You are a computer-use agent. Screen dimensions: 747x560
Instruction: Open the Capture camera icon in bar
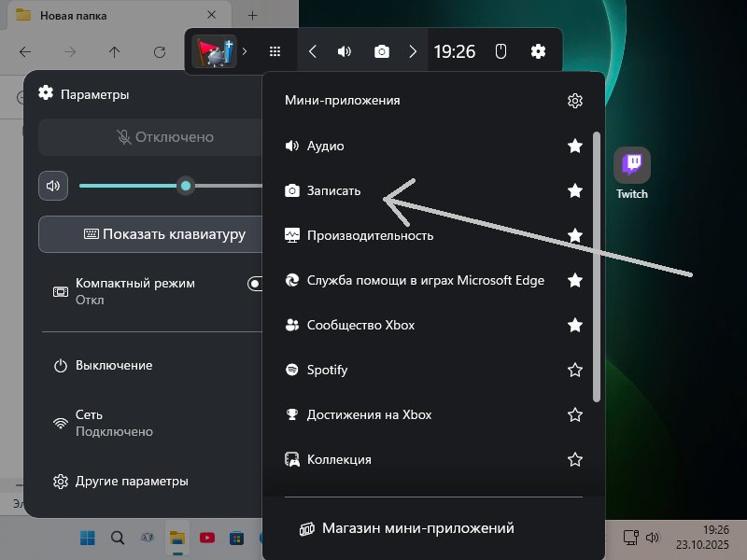(x=382, y=51)
